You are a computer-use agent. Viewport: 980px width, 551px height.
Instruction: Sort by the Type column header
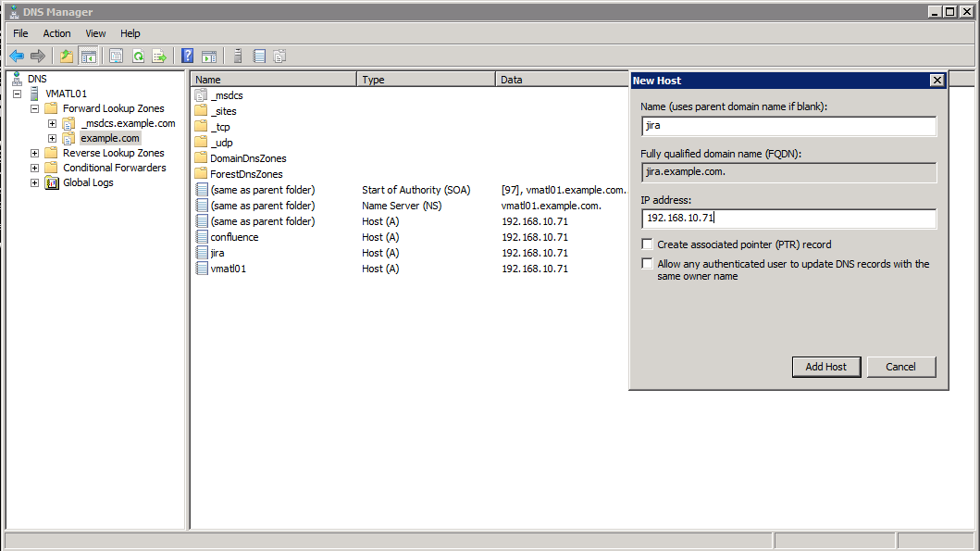427,80
